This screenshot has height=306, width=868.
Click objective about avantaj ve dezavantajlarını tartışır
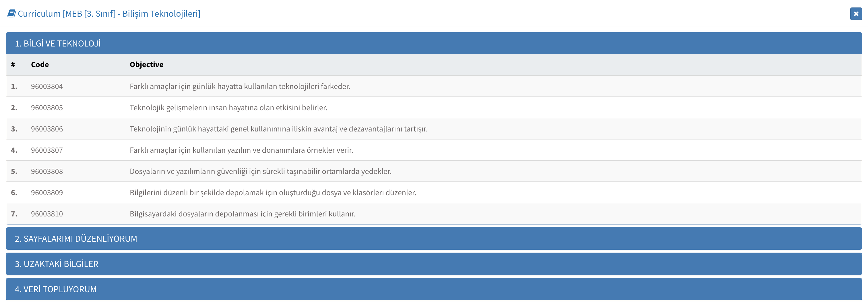pos(278,129)
